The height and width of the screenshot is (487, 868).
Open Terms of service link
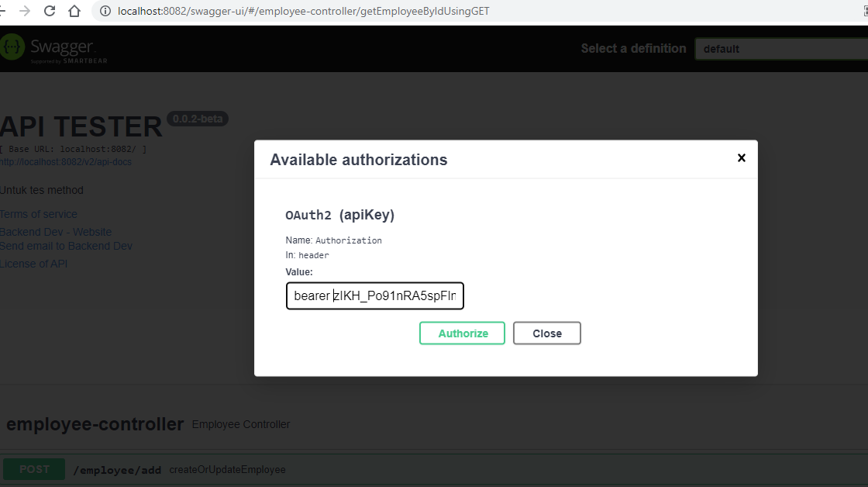(39, 214)
